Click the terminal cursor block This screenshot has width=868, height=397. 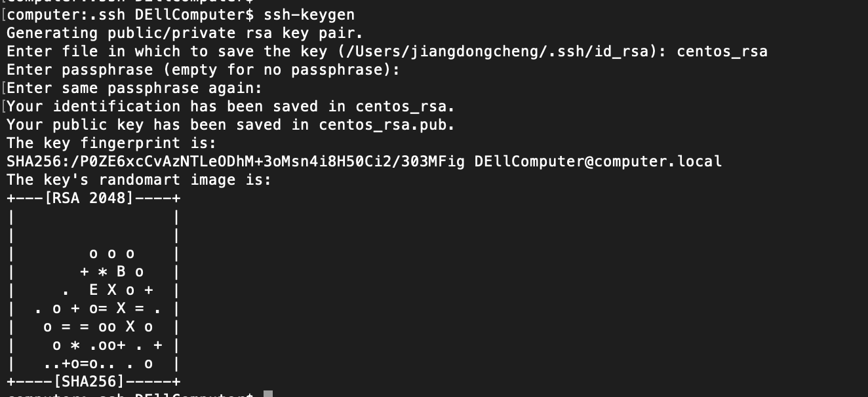267,394
